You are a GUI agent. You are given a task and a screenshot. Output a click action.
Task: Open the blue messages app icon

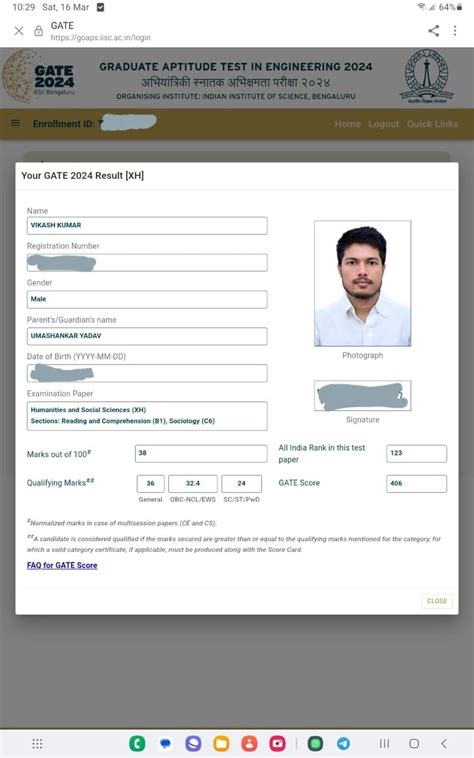pos(165,743)
